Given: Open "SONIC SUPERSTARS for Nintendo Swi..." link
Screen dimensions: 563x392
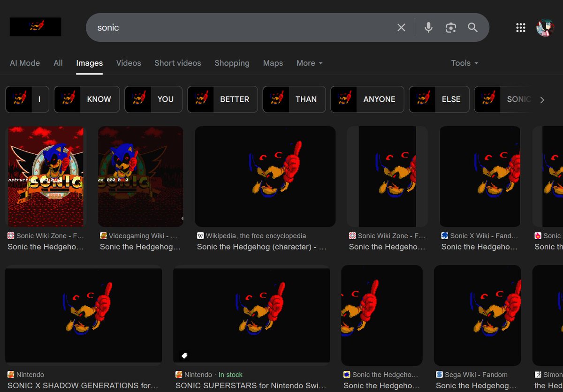Looking at the screenshot, I should [251, 385].
